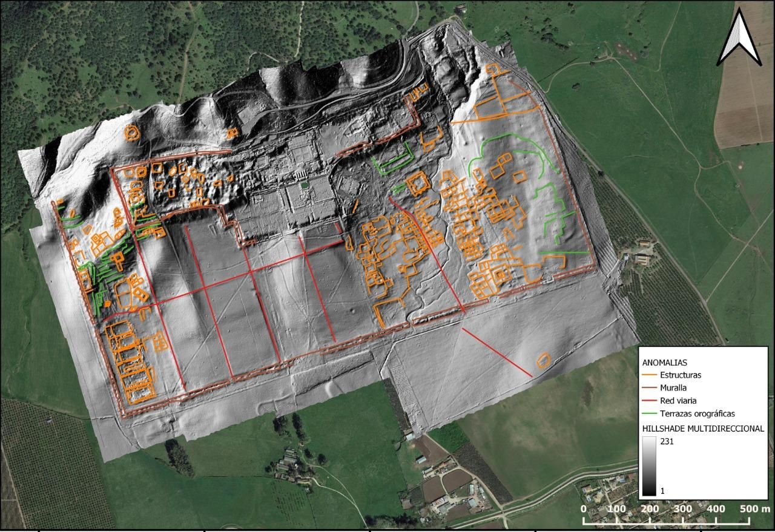Click the 500 m scale bar label

(755, 508)
